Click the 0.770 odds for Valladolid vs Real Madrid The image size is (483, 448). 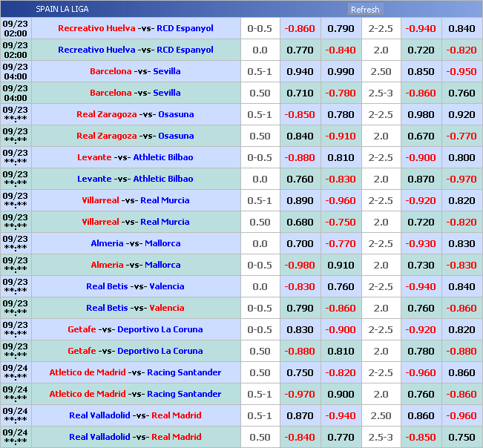[x=341, y=438]
